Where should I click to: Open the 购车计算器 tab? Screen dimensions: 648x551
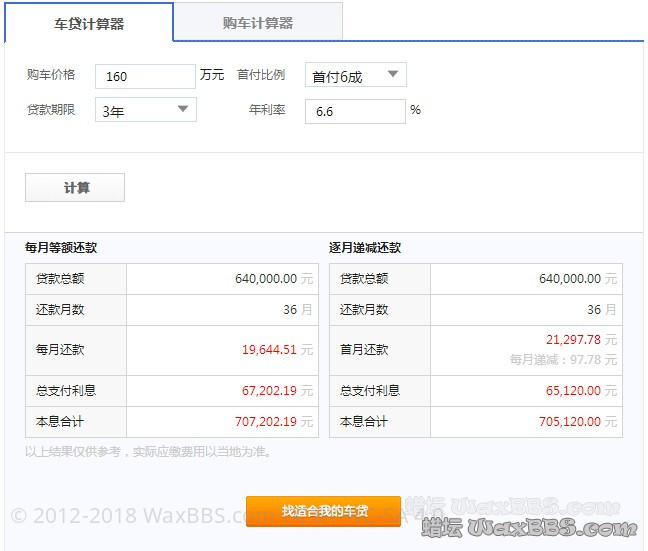258,23
